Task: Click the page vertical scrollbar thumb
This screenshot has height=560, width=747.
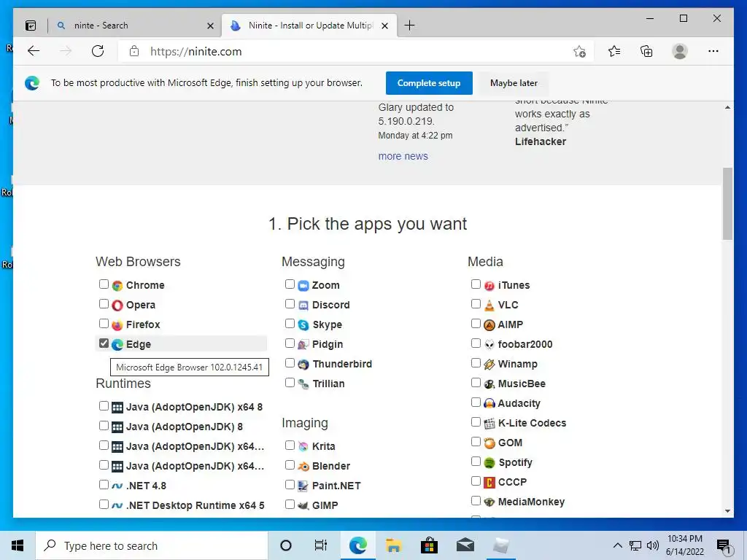Action: (x=727, y=204)
